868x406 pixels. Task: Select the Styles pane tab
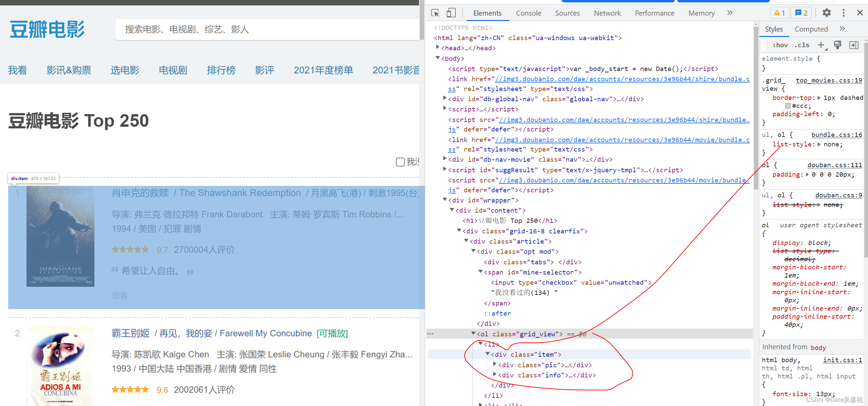[774, 29]
